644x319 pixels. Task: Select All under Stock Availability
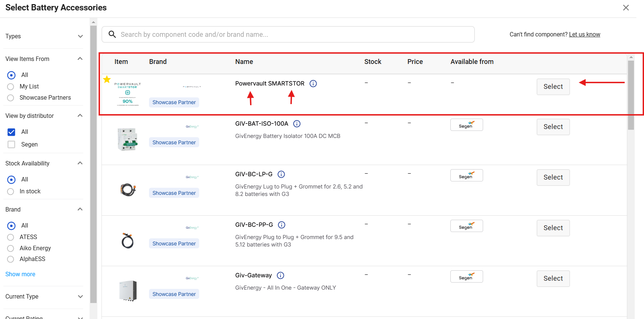(12, 180)
